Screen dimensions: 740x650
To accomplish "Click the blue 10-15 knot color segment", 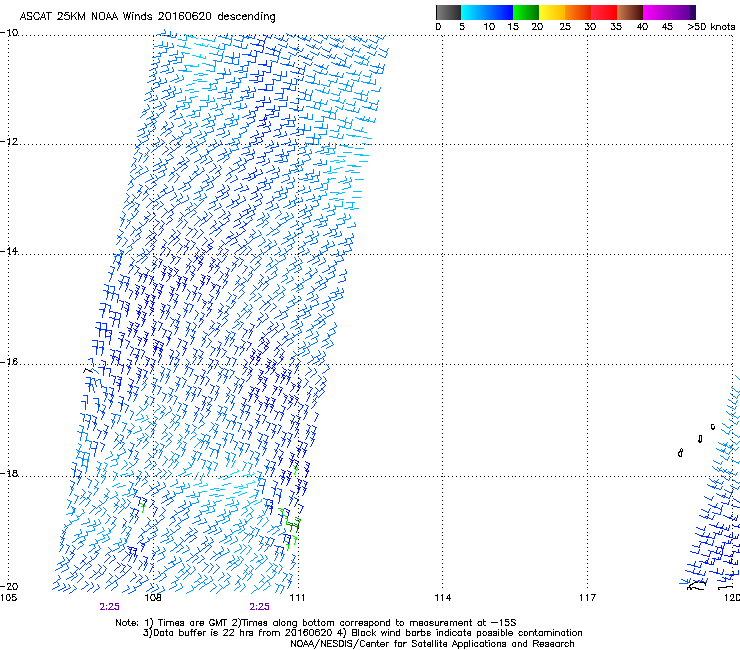I will pyautogui.click(x=500, y=12).
